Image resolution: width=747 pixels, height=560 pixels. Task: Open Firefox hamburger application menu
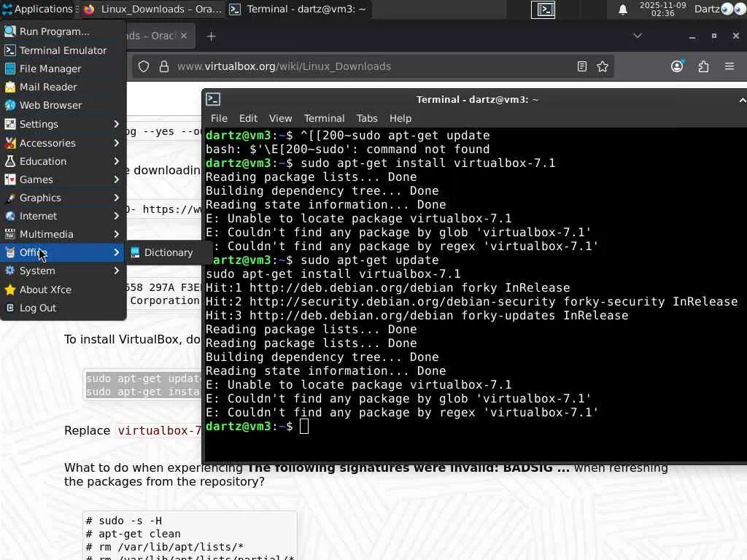click(x=729, y=66)
